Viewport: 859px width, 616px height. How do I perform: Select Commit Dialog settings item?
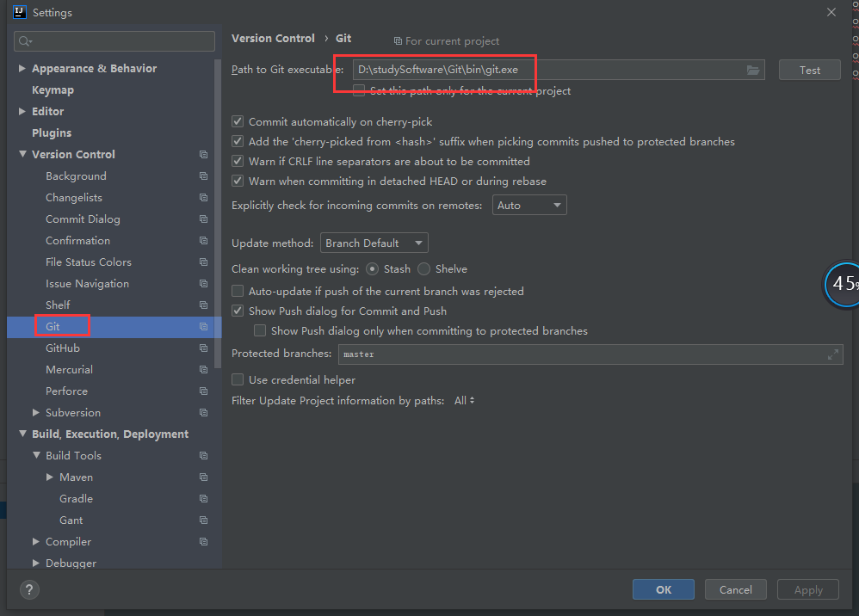tap(83, 219)
